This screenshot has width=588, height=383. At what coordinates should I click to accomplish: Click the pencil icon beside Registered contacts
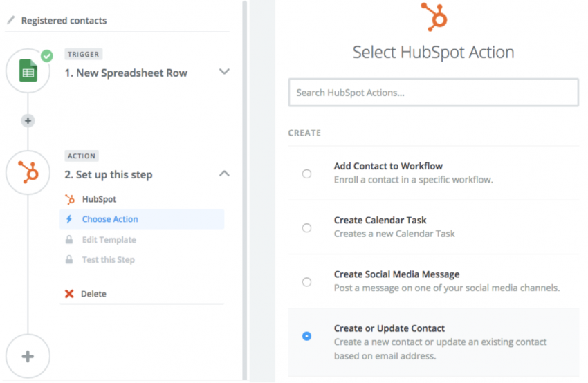(11, 19)
